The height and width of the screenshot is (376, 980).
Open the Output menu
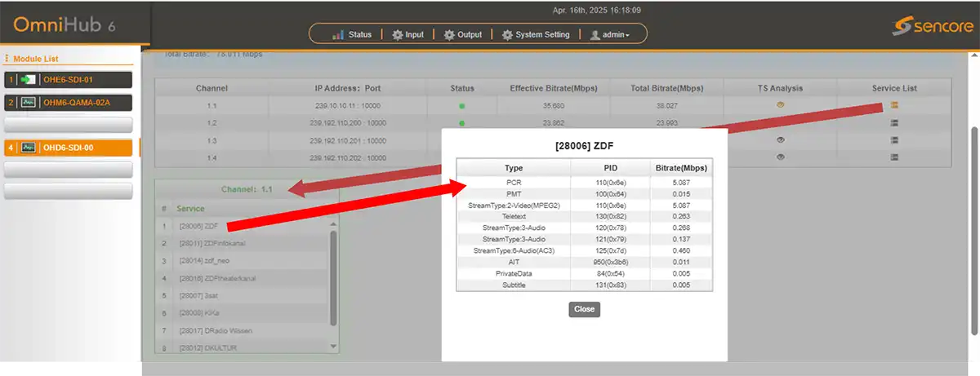462,34
